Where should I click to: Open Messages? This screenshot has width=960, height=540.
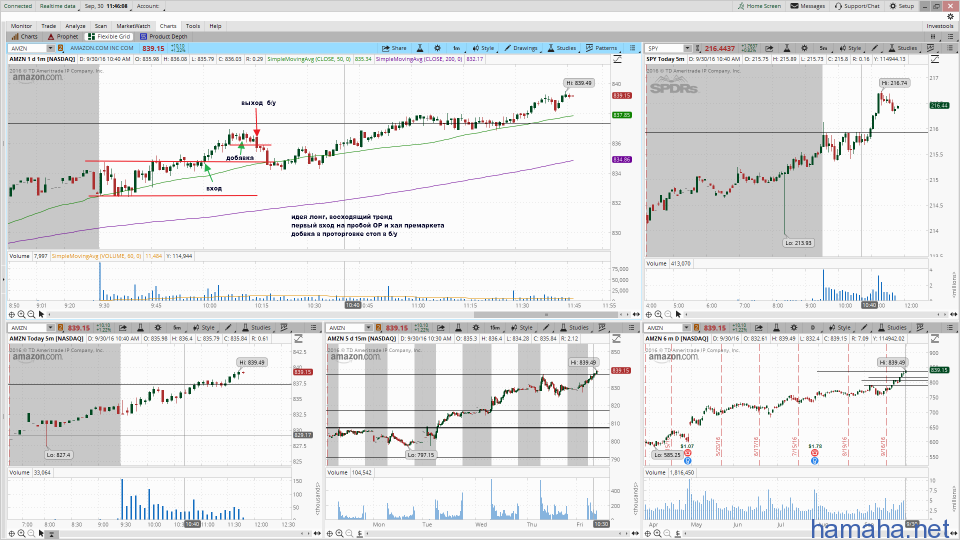(x=808, y=6)
